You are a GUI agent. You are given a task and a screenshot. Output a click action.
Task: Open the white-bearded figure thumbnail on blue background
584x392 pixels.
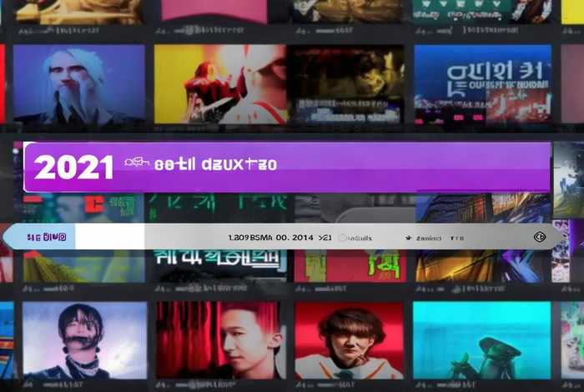(x=79, y=83)
